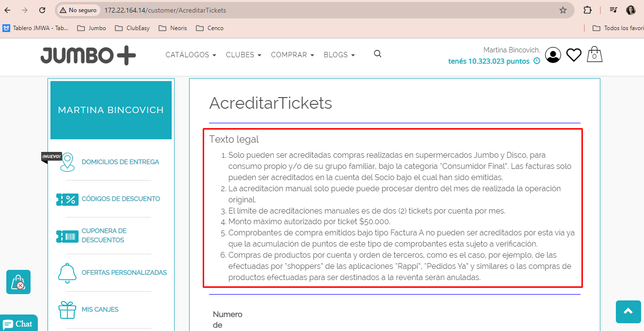Open the Chat widget
644x331 pixels.
click(x=18, y=324)
